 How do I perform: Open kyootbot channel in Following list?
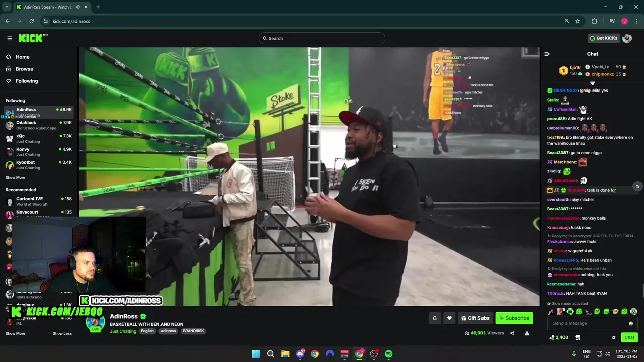coord(39,165)
